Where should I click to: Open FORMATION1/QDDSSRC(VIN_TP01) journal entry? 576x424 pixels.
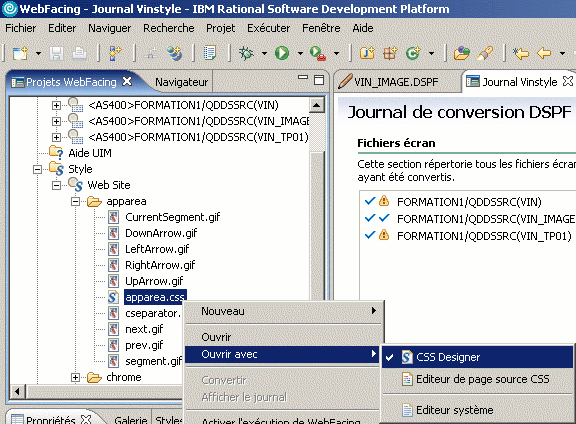484,236
